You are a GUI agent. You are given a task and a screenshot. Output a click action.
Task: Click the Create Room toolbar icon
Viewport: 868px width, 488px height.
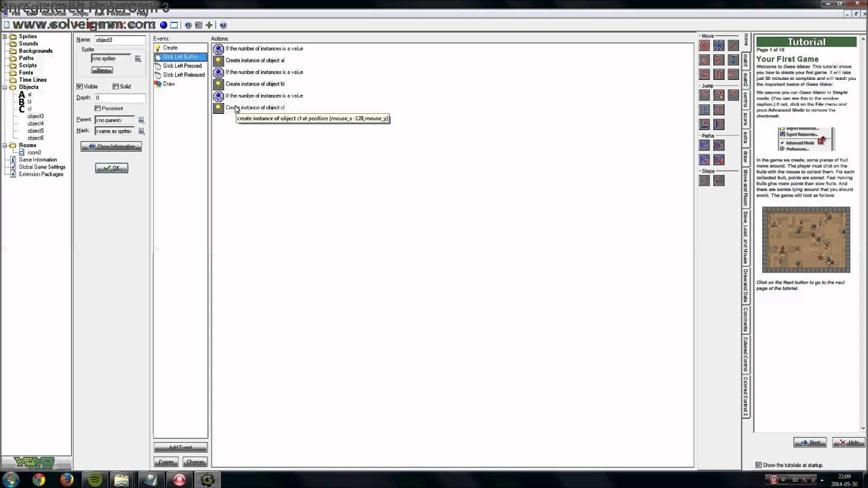click(x=174, y=25)
